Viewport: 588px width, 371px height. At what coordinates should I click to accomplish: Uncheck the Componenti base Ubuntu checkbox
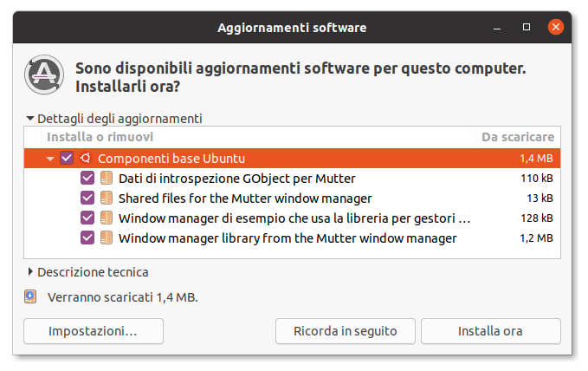(x=67, y=159)
